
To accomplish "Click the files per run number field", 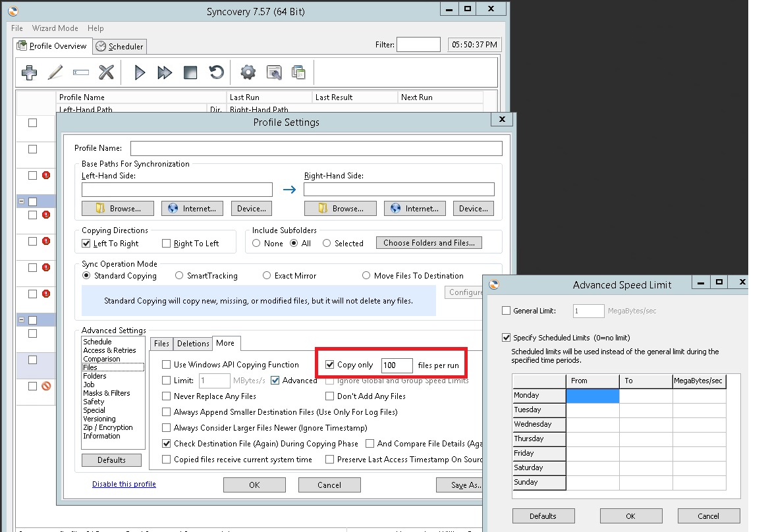I will click(397, 365).
